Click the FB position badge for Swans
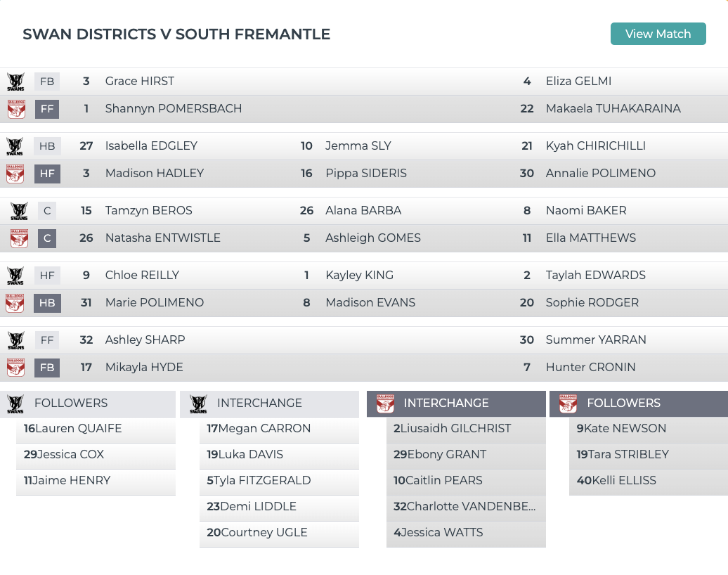Viewport: 728px width, 575px height. (47, 82)
